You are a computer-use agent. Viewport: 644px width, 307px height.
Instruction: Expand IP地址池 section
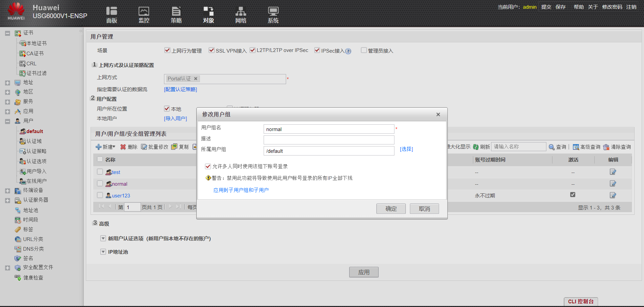103,252
